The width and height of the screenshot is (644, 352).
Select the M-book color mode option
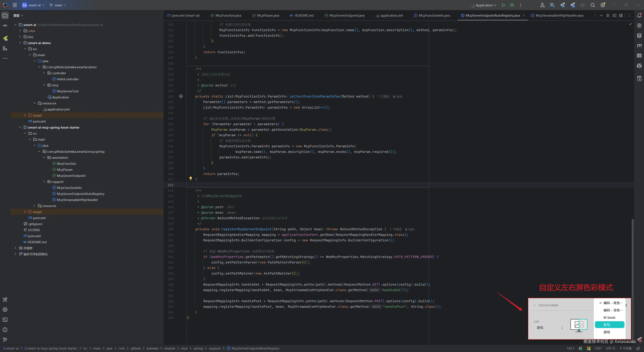tap(609, 317)
